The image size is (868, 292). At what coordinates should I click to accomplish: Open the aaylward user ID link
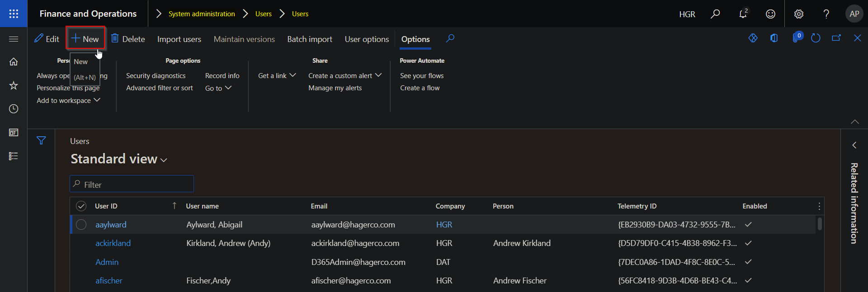coord(111,225)
